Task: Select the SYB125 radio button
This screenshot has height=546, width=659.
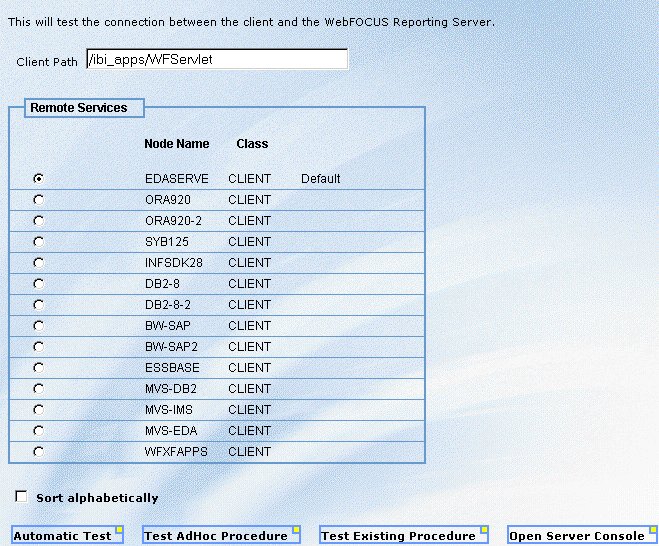Action: tap(39, 242)
